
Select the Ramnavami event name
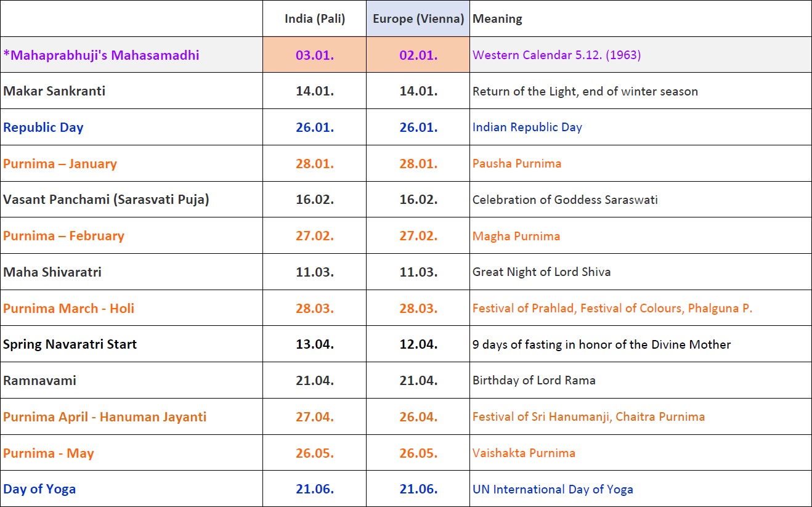point(39,381)
